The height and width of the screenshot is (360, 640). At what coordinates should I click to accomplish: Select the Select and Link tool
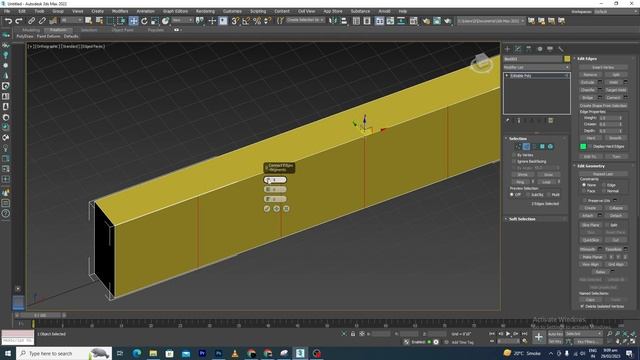[x=31, y=21]
